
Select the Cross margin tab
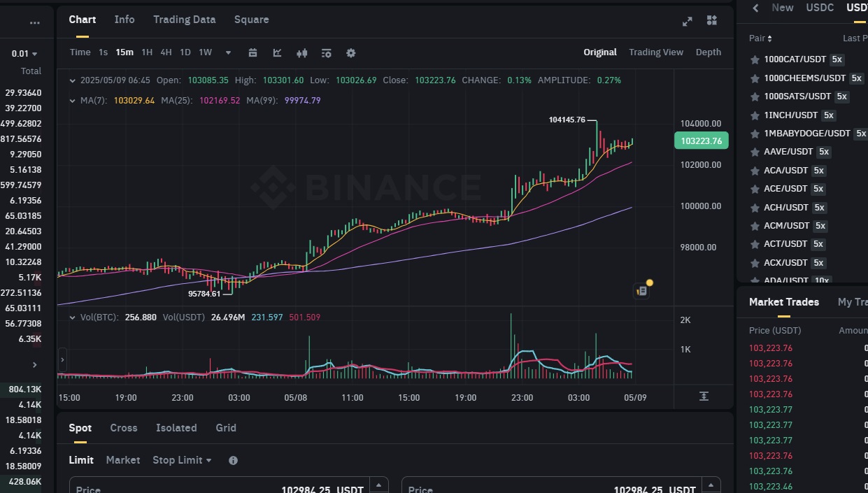[123, 428]
